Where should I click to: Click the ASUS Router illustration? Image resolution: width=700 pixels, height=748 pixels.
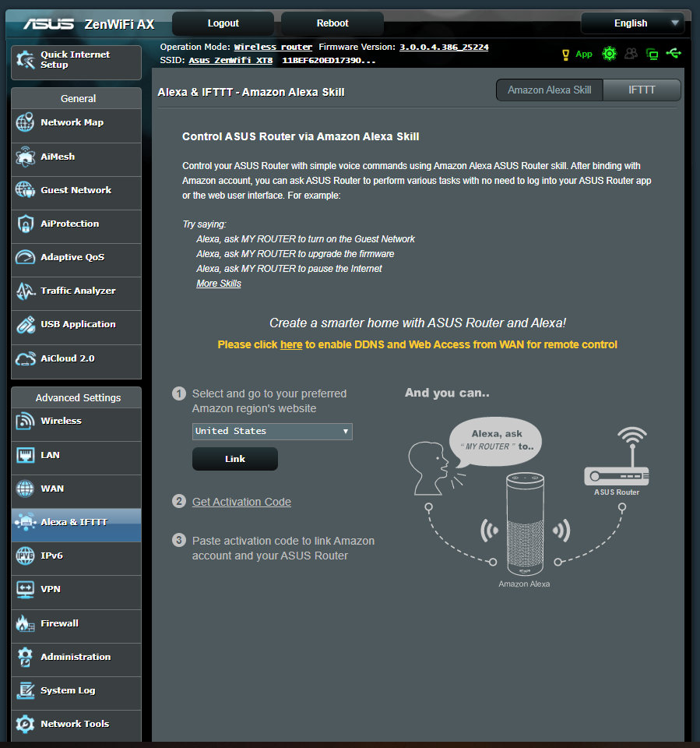pyautogui.click(x=617, y=457)
